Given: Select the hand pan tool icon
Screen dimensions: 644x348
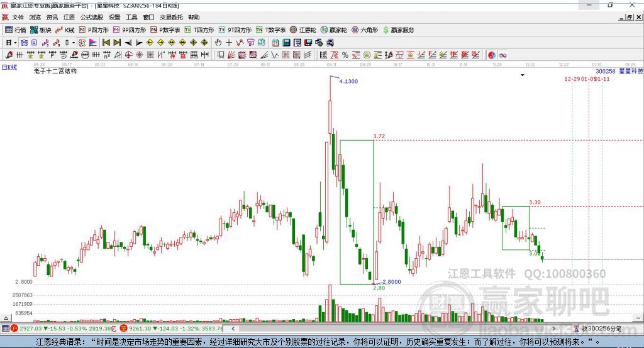Looking at the screenshot, I should click(218, 43).
